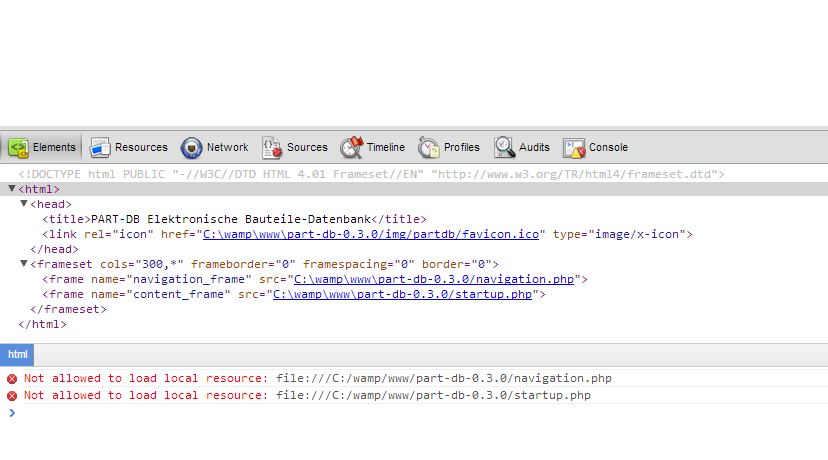The width and height of the screenshot is (828, 460).
Task: Click the file:///…navigation.php path text
Action: [444, 378]
